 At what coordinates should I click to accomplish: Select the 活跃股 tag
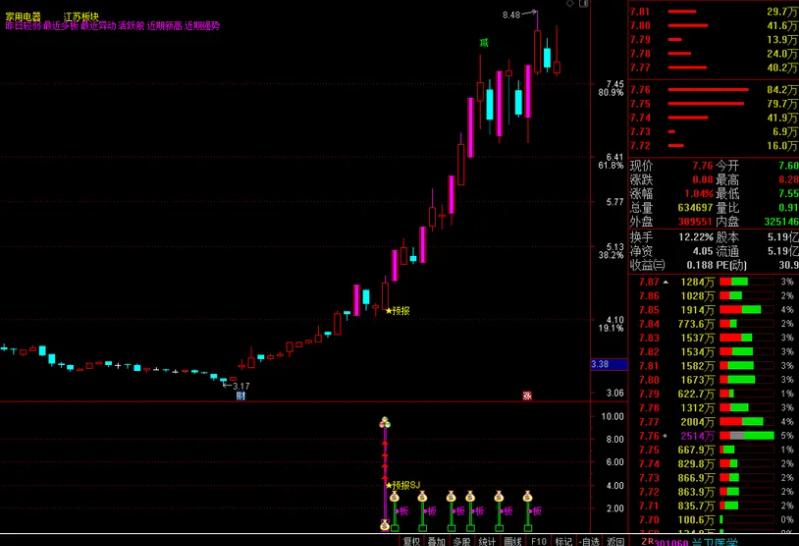[x=131, y=26]
